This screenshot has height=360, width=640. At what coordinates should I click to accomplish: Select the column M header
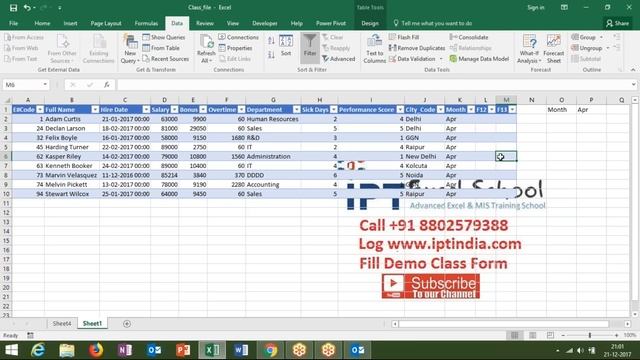[x=506, y=100]
